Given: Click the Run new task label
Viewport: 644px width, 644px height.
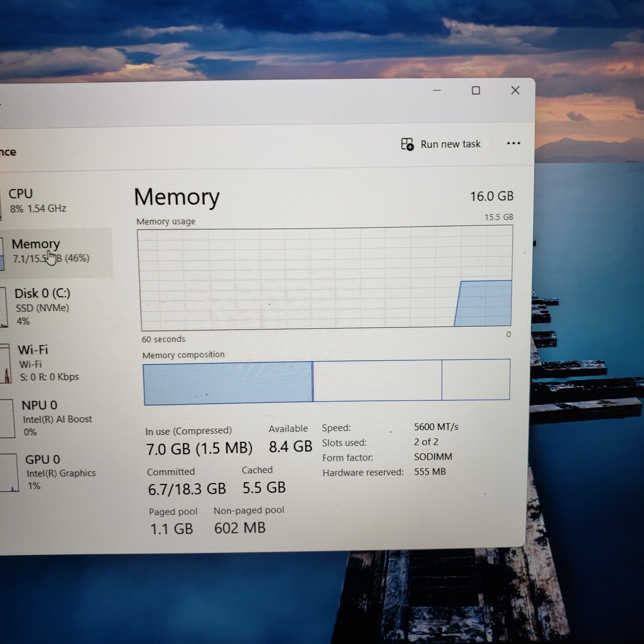Looking at the screenshot, I should pyautogui.click(x=450, y=144).
